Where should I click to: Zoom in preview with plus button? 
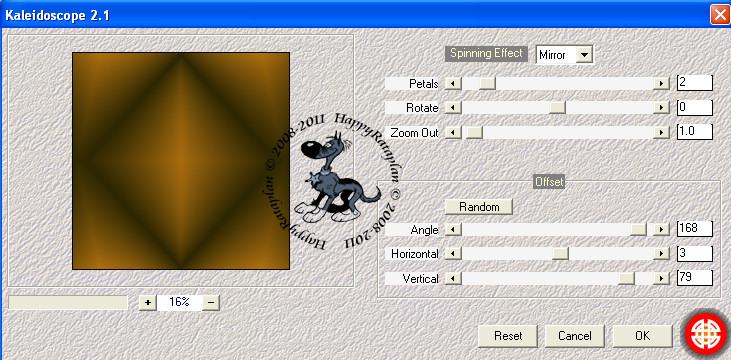pyautogui.click(x=148, y=302)
